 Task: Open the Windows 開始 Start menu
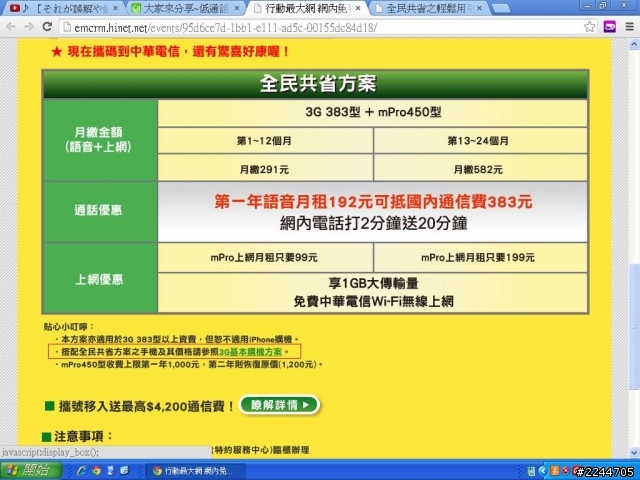click(31, 471)
